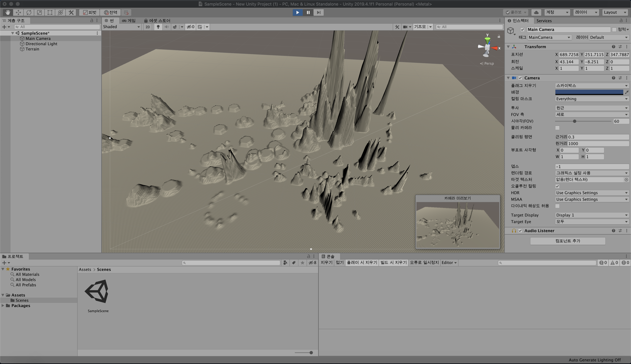Toggle 2D view mode
The width and height of the screenshot is (631, 364).
(x=148, y=27)
